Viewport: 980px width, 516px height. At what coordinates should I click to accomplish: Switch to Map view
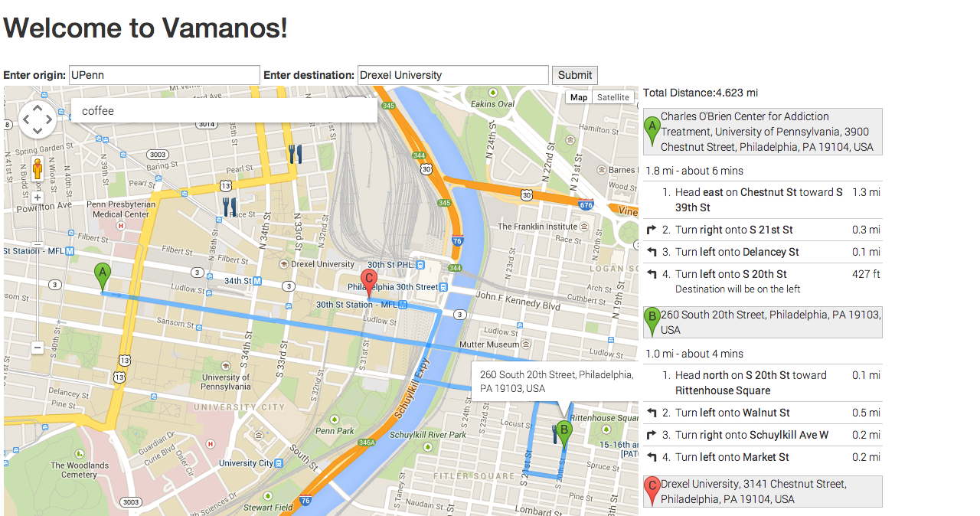tap(579, 97)
